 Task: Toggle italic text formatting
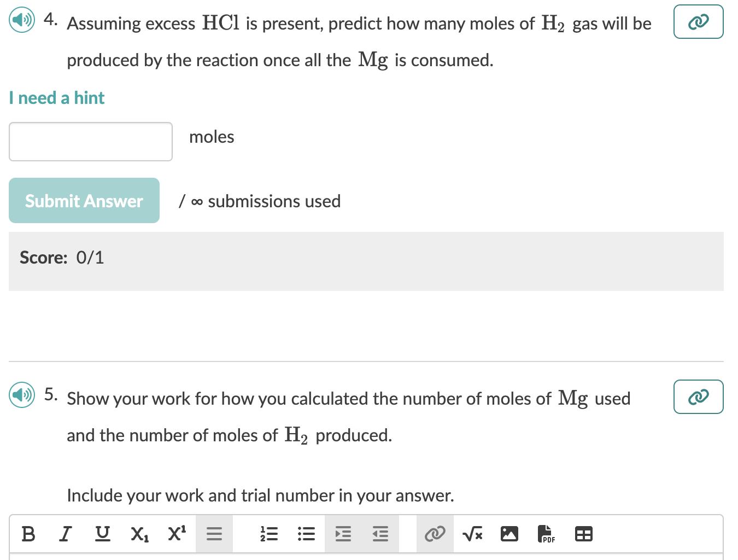(65, 534)
